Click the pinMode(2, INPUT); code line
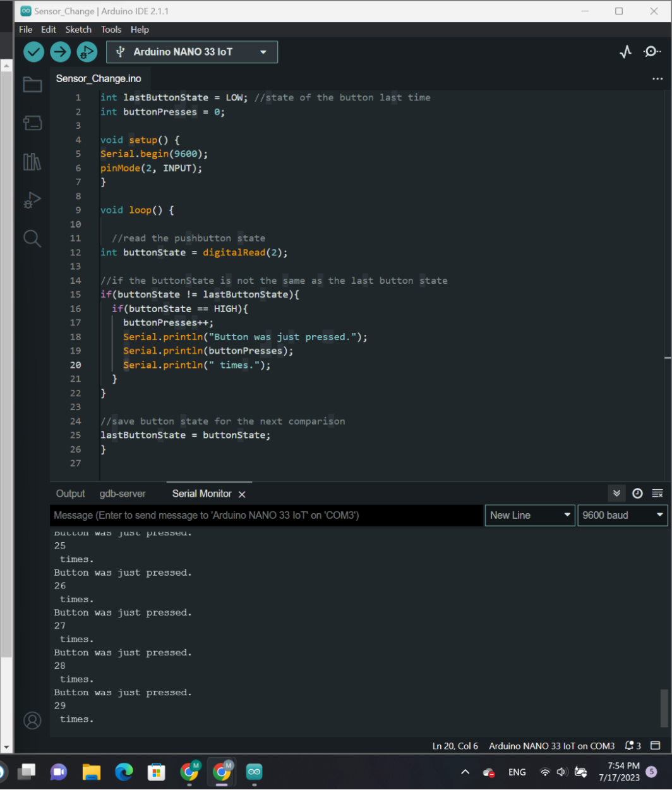 [x=152, y=168]
